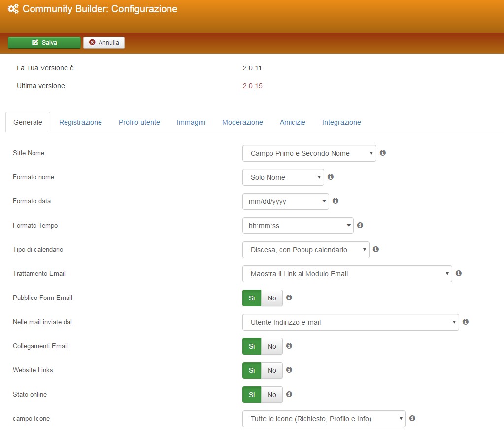Click the Community Builder gears icon

(x=13, y=9)
